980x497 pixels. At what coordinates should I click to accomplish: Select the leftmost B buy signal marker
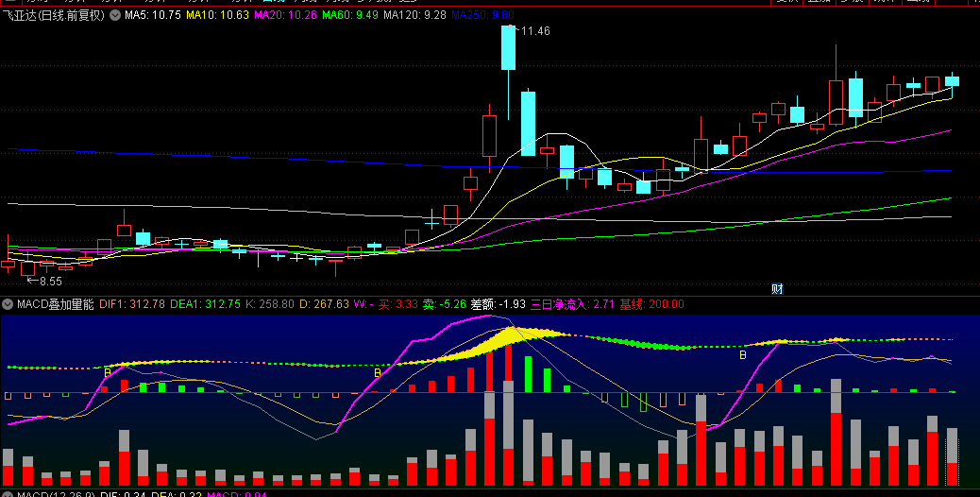point(107,372)
